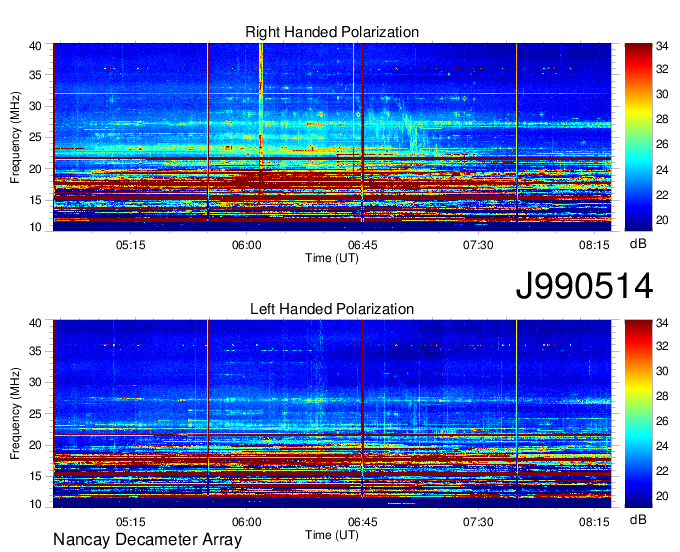Click the 06:45 tick label under bottom plot

[363, 522]
